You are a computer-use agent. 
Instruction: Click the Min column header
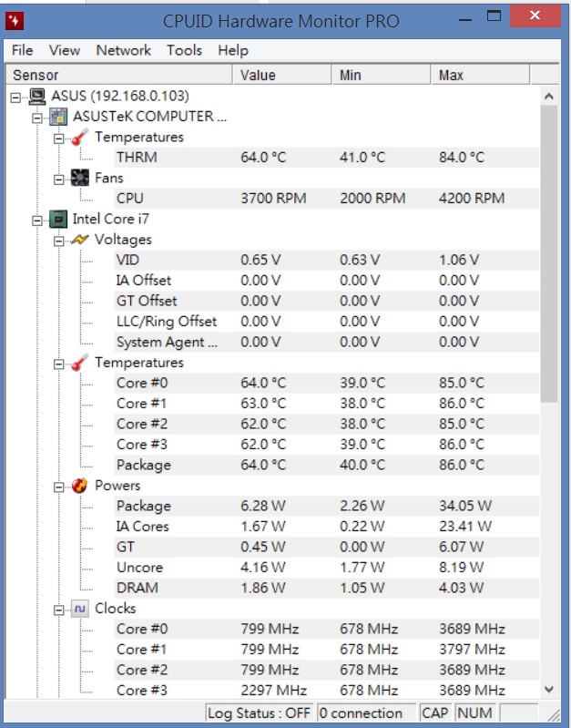382,76
